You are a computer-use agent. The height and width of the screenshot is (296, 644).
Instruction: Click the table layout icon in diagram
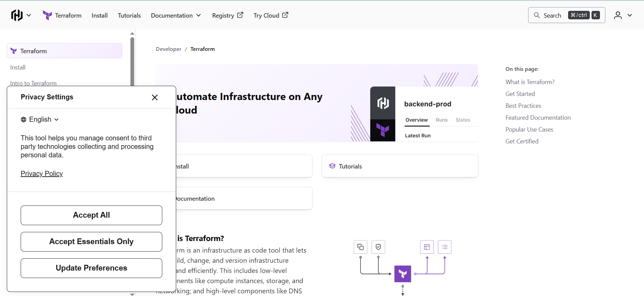click(427, 247)
